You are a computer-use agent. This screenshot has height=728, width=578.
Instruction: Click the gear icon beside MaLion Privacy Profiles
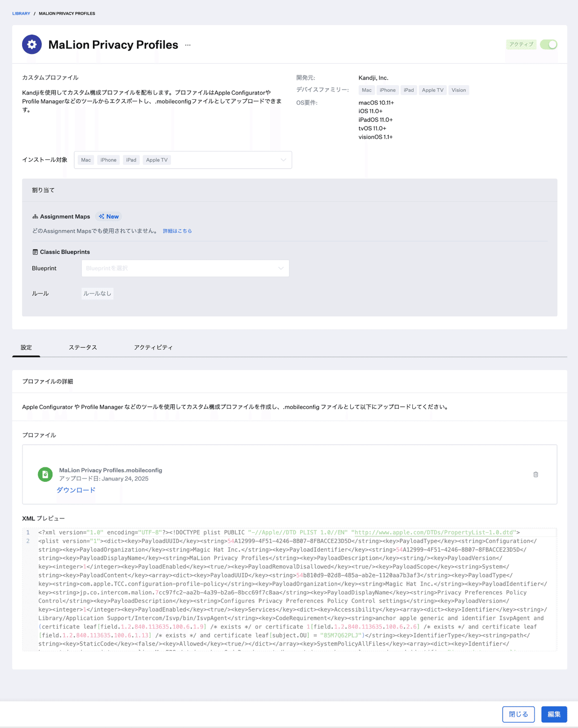[32, 44]
